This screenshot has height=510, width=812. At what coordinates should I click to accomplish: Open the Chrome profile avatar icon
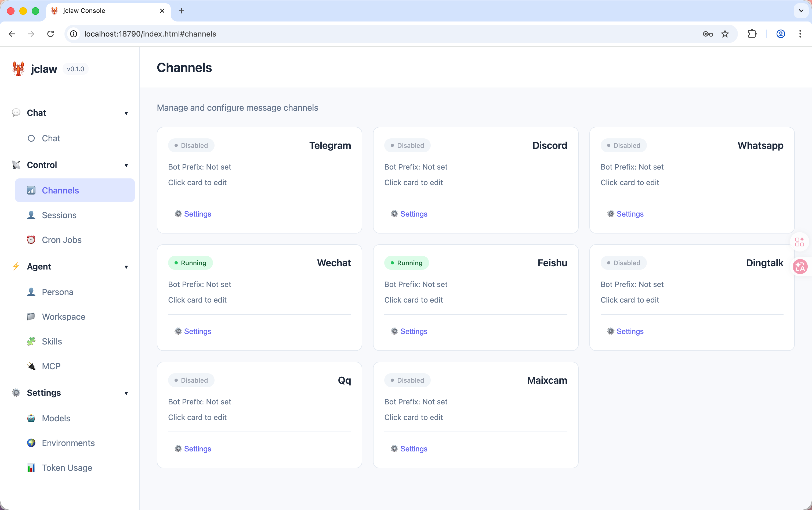tap(781, 34)
